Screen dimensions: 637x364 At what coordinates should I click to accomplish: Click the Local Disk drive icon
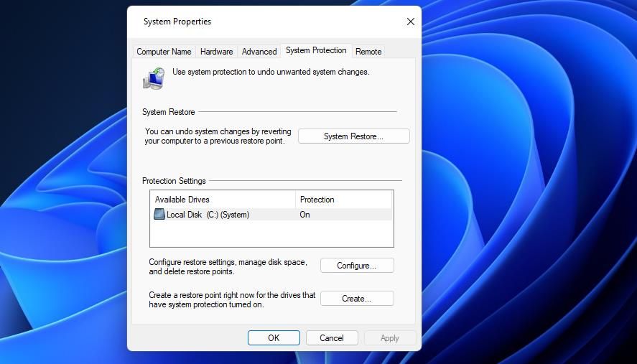(x=159, y=214)
